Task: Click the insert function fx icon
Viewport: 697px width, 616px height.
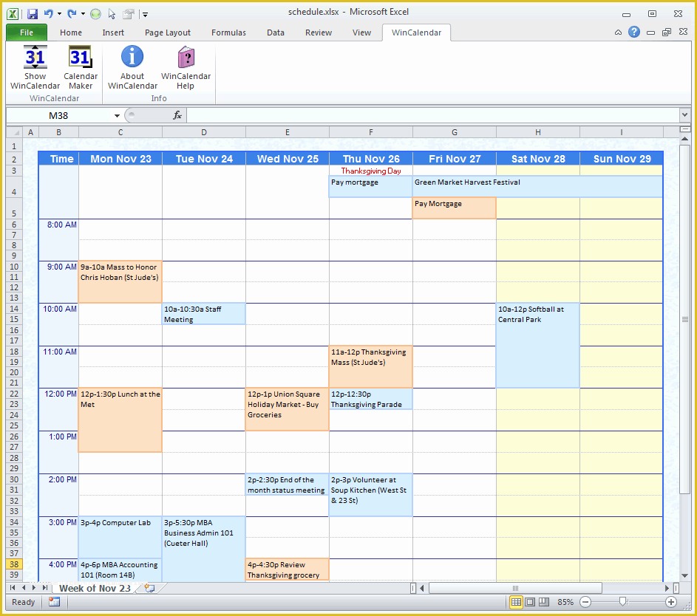Action: (x=177, y=115)
